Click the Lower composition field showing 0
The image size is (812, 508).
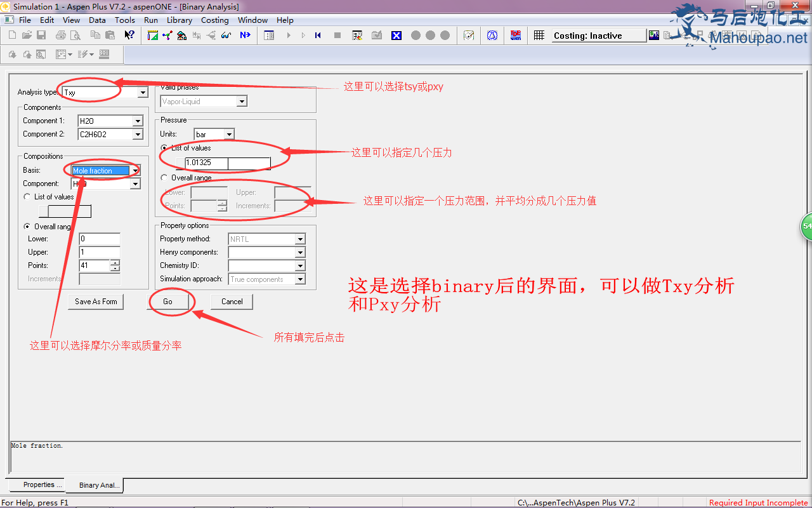[x=100, y=239]
